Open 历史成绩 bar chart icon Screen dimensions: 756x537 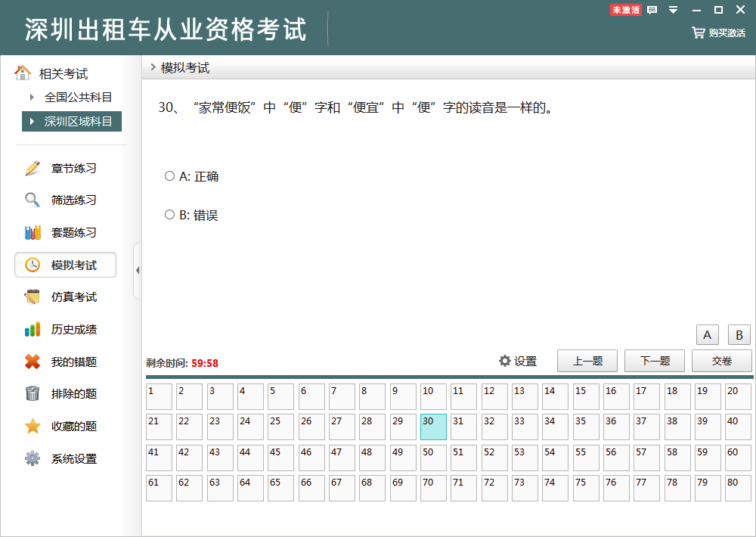pyautogui.click(x=33, y=330)
